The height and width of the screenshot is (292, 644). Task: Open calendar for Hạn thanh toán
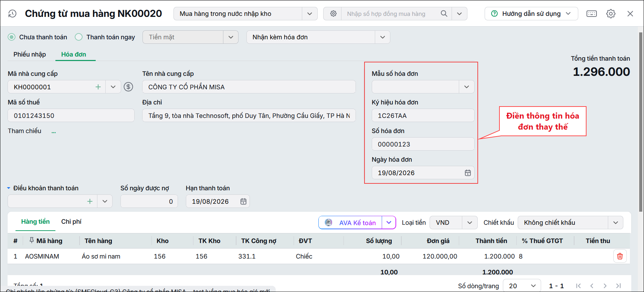pyautogui.click(x=243, y=201)
